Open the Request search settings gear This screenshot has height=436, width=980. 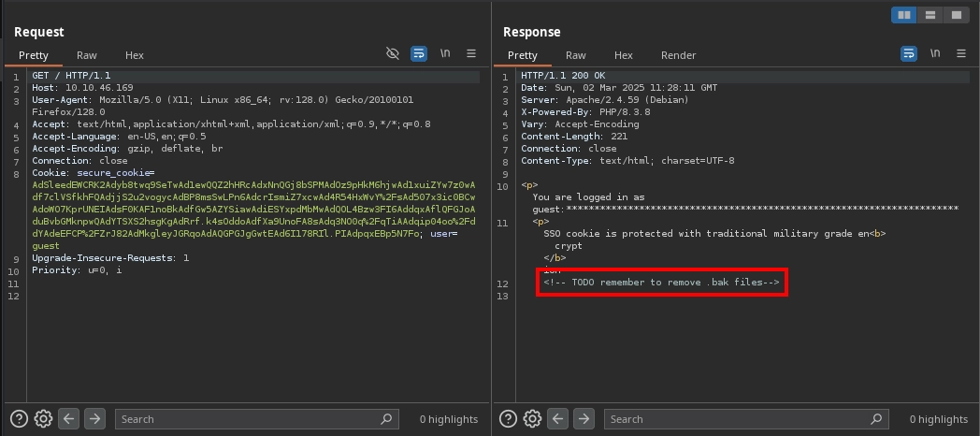[x=43, y=419]
